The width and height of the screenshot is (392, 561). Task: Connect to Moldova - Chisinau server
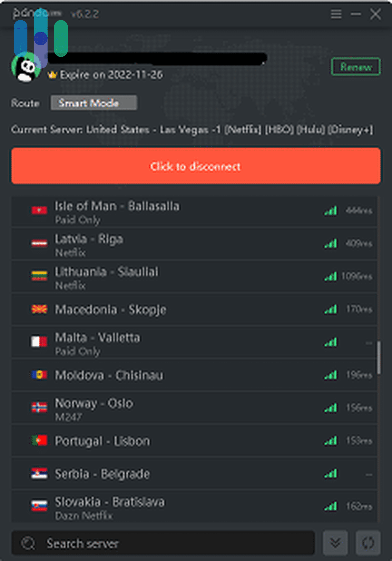109,375
